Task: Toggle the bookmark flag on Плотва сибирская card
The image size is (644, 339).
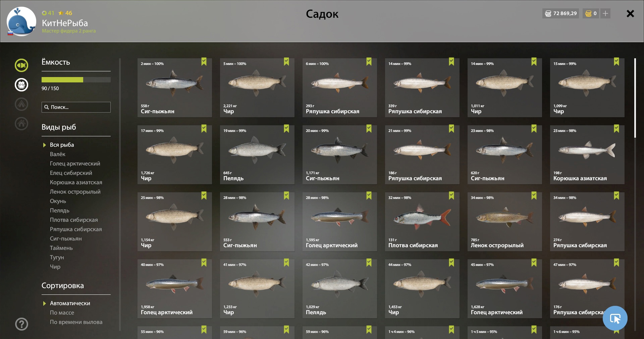Action: point(451,196)
